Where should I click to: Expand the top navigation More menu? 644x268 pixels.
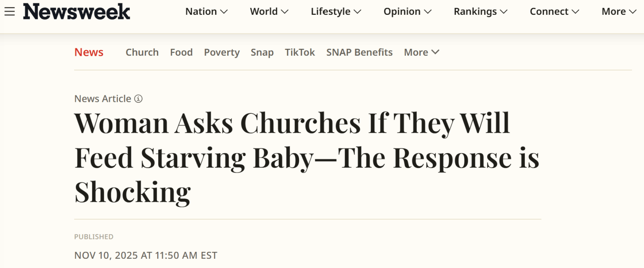619,12
